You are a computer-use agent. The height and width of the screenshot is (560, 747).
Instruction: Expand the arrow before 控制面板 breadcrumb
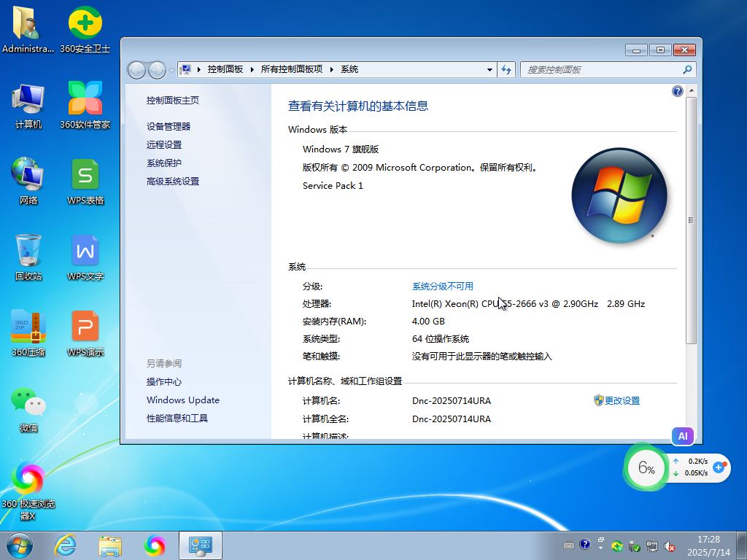(198, 69)
